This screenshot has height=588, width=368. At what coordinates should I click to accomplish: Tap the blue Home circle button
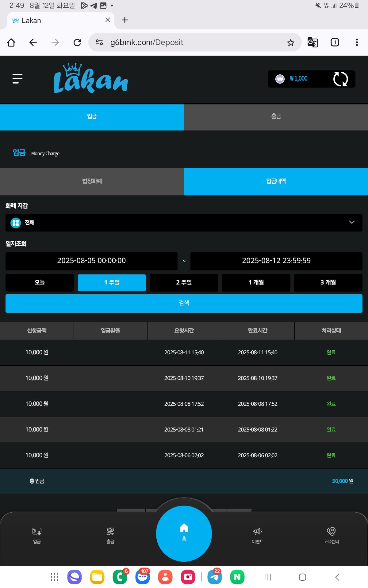pyautogui.click(x=184, y=533)
